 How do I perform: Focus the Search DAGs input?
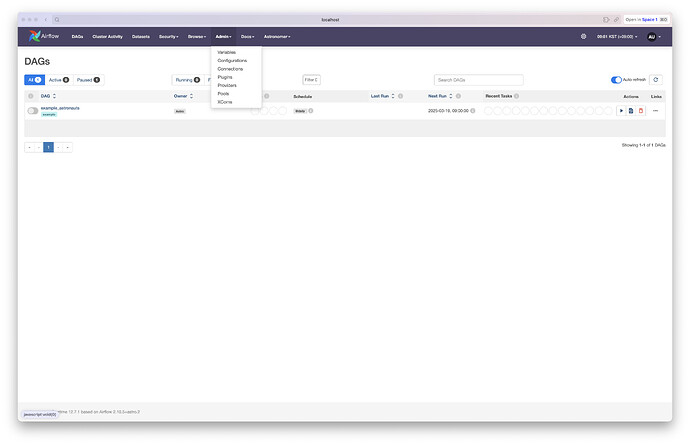(478, 80)
